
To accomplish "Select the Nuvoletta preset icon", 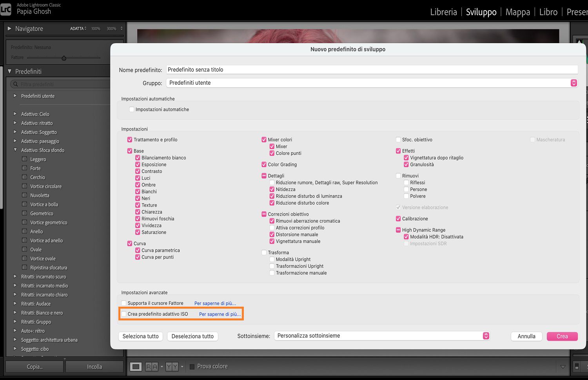I will click(x=24, y=195).
